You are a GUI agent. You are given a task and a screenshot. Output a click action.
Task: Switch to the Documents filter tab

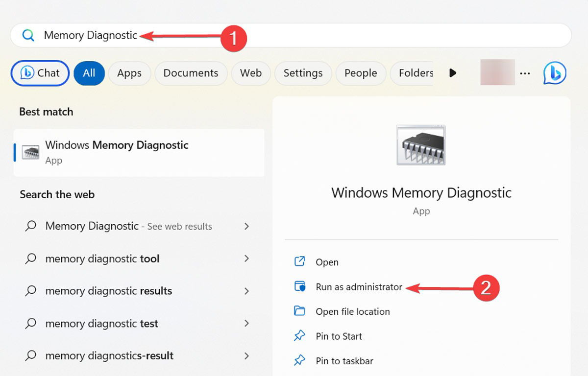tap(191, 73)
